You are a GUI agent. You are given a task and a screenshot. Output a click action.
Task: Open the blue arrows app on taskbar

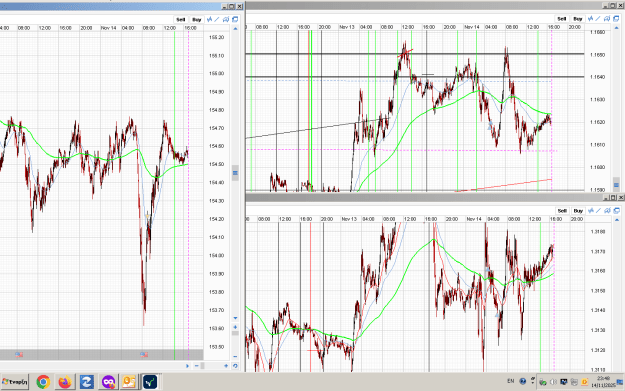click(86, 382)
